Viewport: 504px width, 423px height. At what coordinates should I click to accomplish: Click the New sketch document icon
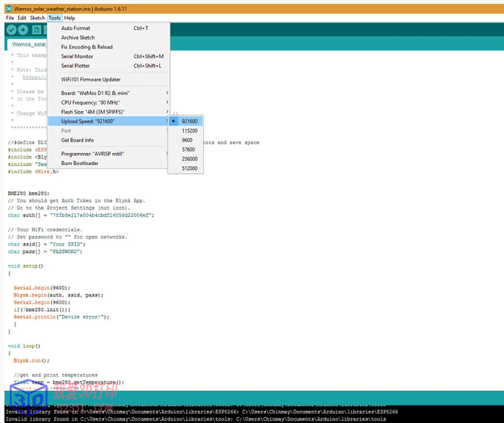point(37,30)
